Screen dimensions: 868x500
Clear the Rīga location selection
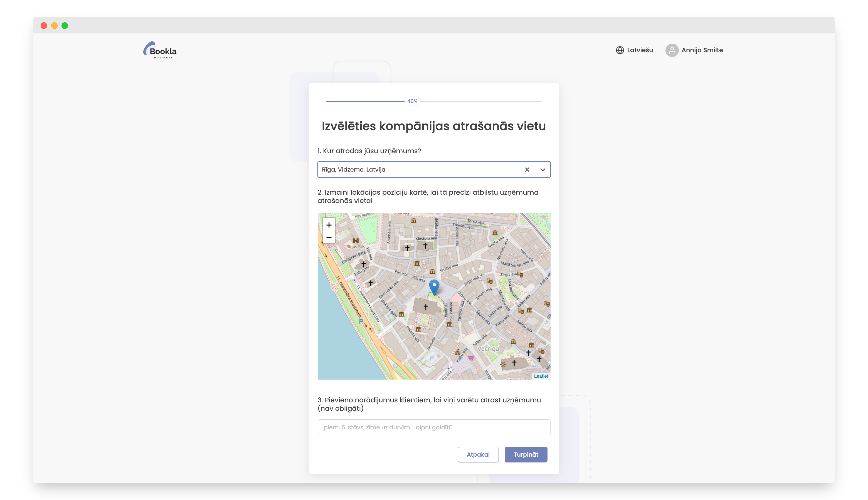(x=527, y=170)
